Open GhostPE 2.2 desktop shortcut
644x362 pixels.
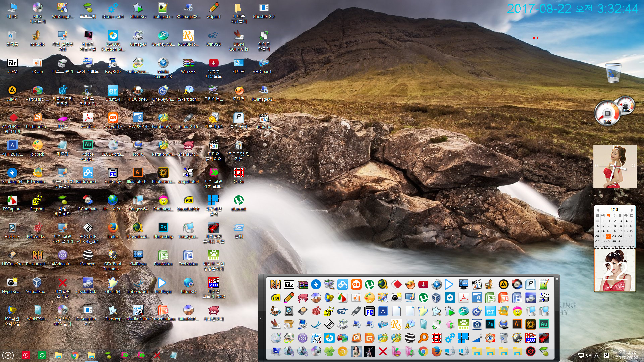click(x=264, y=11)
